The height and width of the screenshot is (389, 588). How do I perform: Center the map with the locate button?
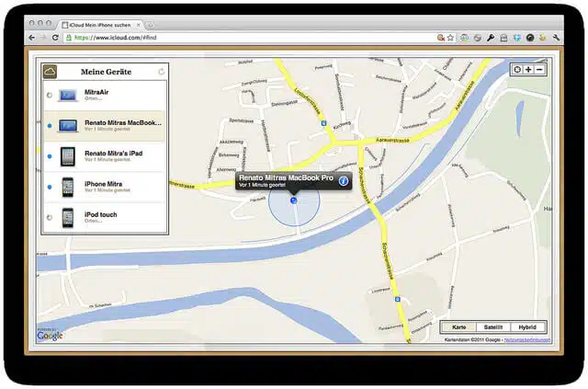point(517,70)
